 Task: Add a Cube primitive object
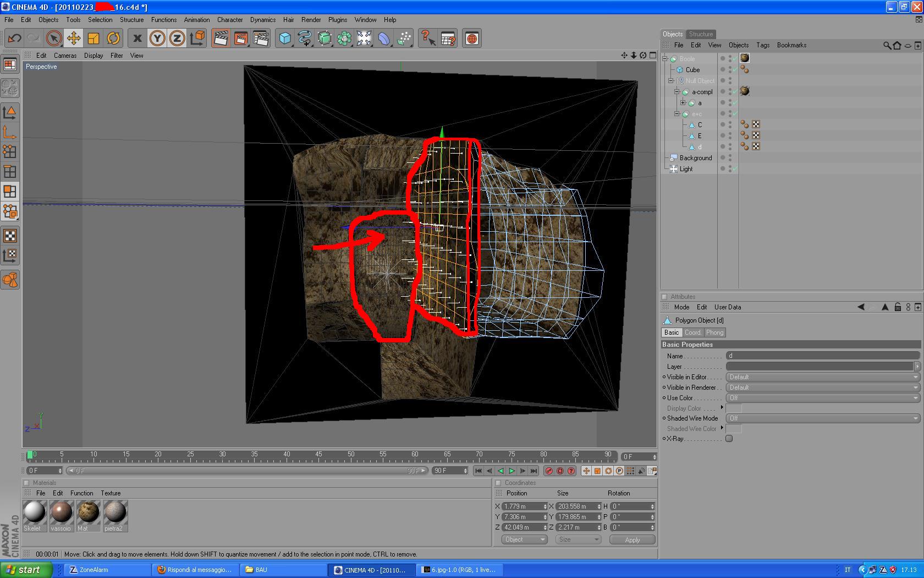285,39
